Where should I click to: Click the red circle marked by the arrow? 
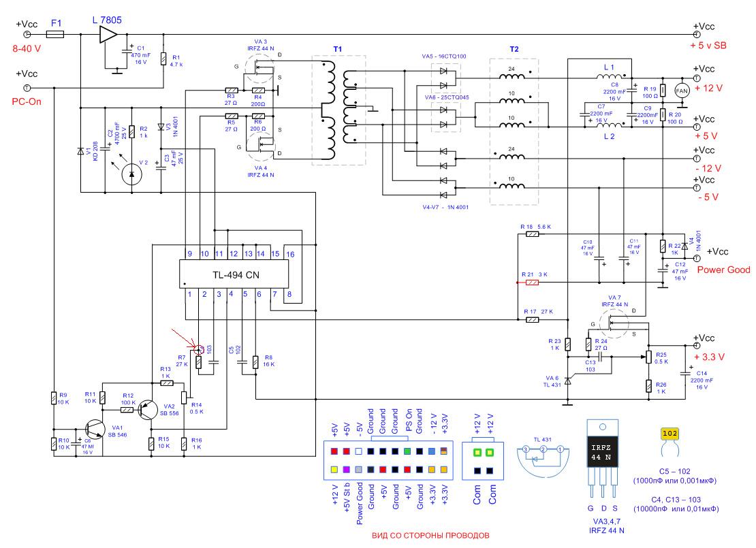coord(198,350)
